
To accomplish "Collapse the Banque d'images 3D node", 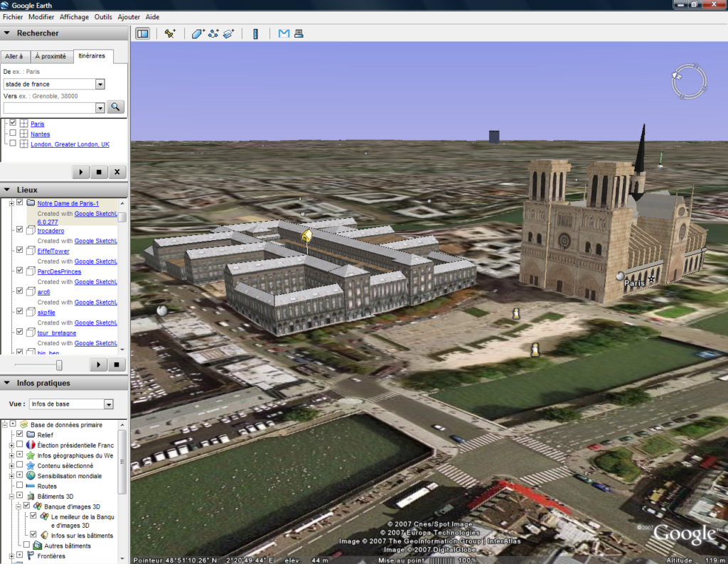I will [x=18, y=506].
